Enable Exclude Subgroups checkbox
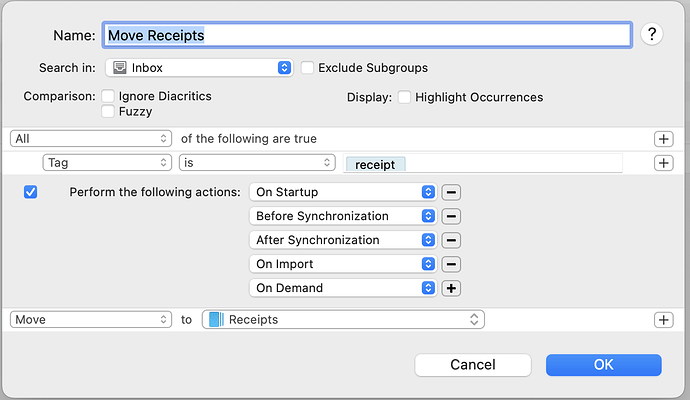 pos(307,68)
